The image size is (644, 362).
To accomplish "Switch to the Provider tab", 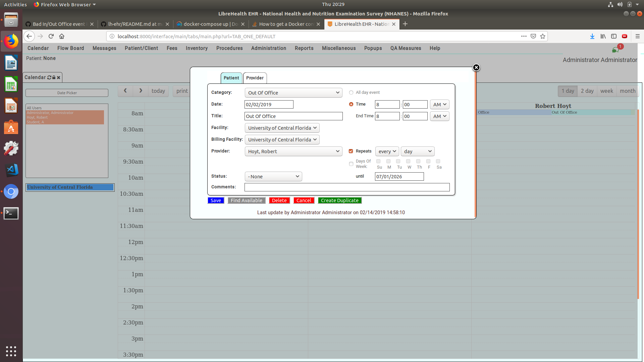I will pos(255,78).
